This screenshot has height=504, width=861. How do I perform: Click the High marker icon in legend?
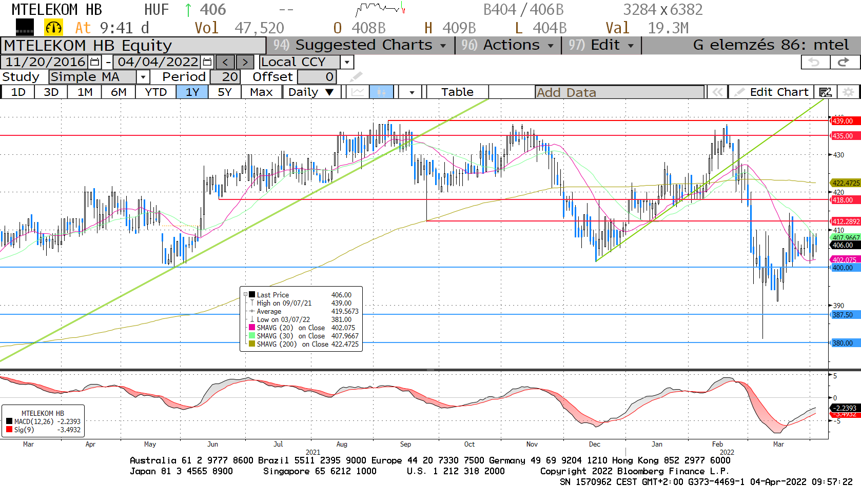point(252,303)
